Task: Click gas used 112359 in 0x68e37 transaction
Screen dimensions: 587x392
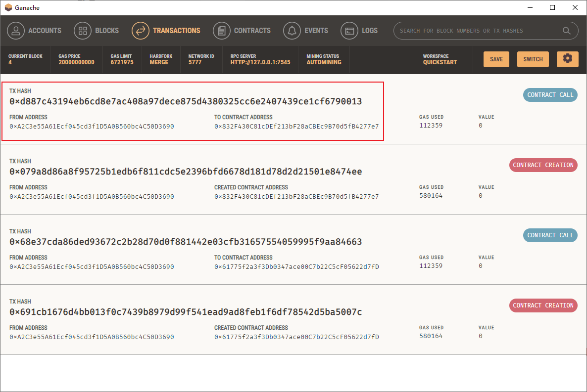Action: (x=431, y=266)
